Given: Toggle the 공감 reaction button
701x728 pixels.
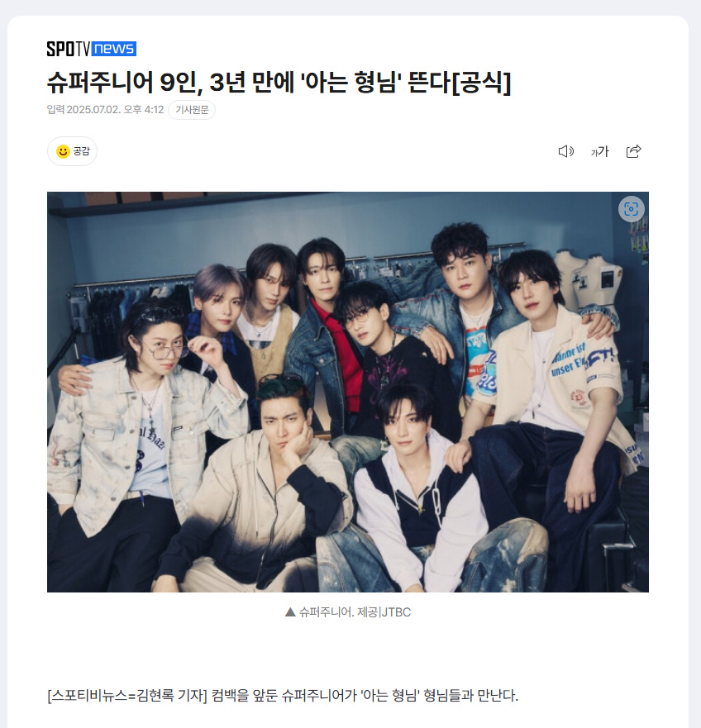Looking at the screenshot, I should 73,151.
